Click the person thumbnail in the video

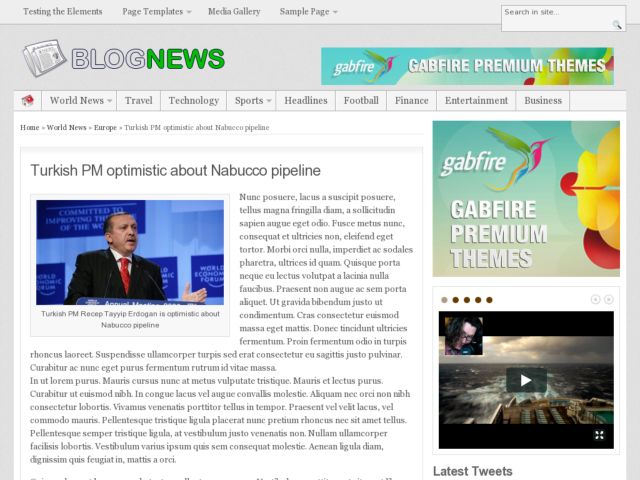click(463, 336)
